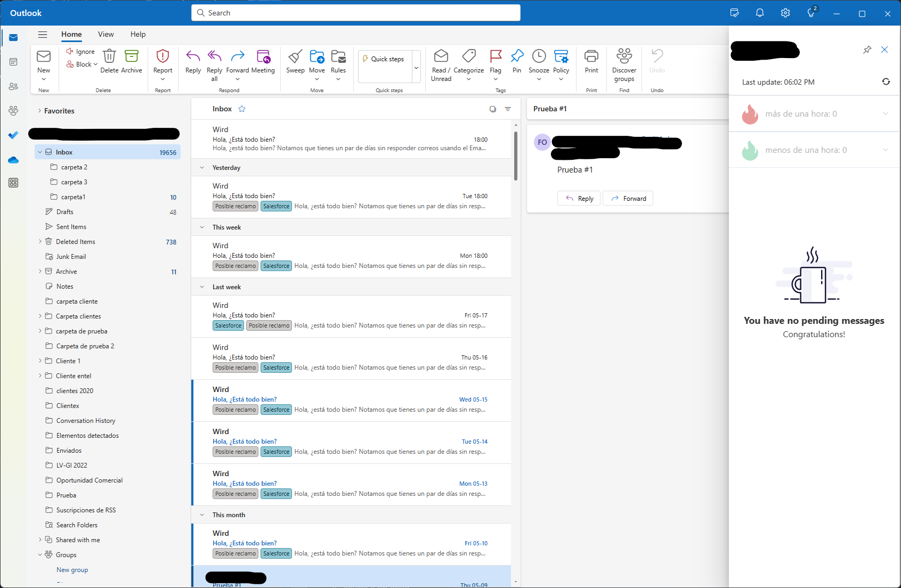Screen dimensions: 901x588
Task: Click the Sweep broom icon
Action: (295, 56)
